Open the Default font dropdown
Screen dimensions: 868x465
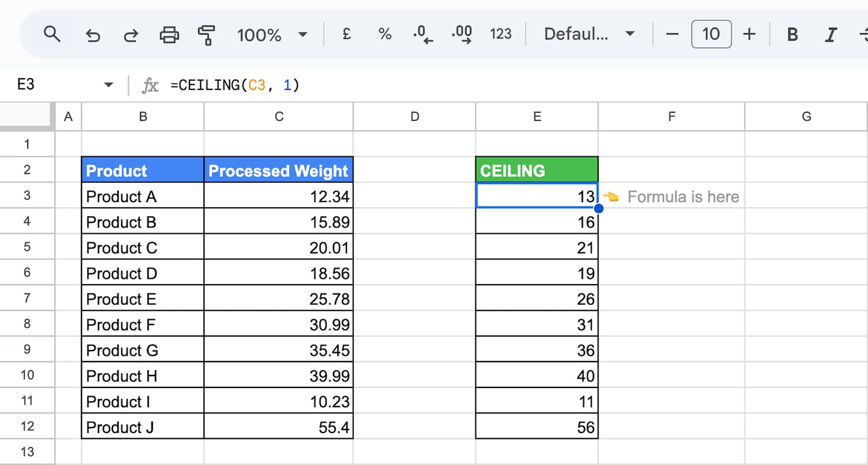tap(589, 34)
